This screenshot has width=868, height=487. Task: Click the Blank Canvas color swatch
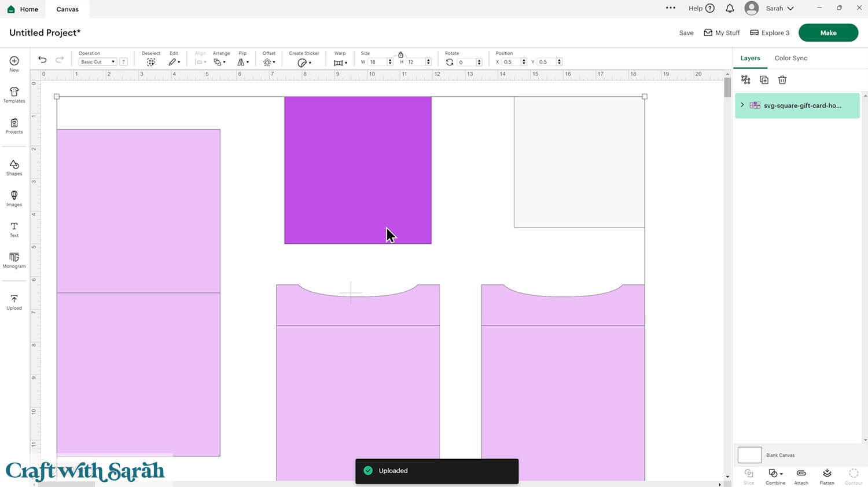(749, 455)
